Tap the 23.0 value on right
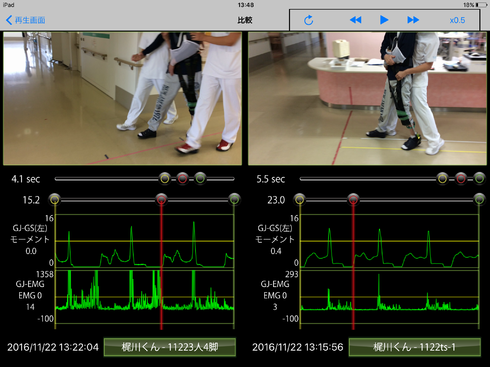 tap(276, 200)
